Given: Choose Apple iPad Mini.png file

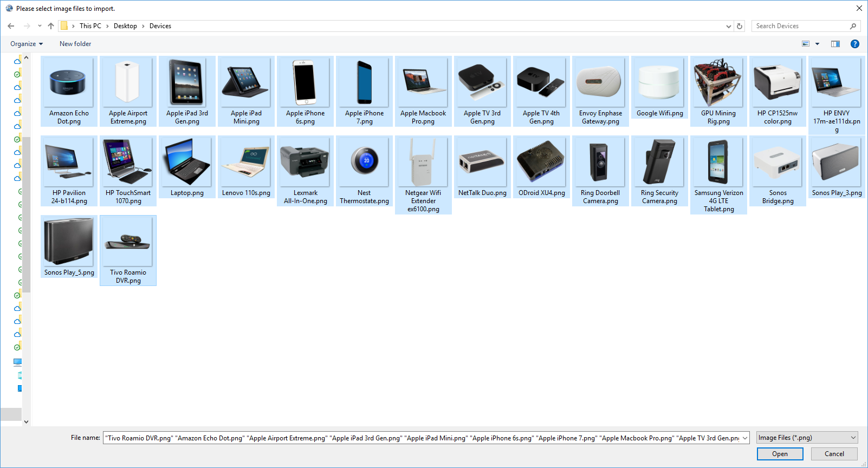Looking at the screenshot, I should pyautogui.click(x=246, y=91).
